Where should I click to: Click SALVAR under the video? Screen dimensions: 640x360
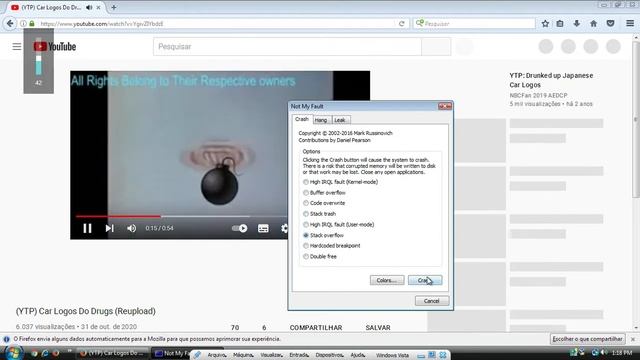pyautogui.click(x=378, y=327)
